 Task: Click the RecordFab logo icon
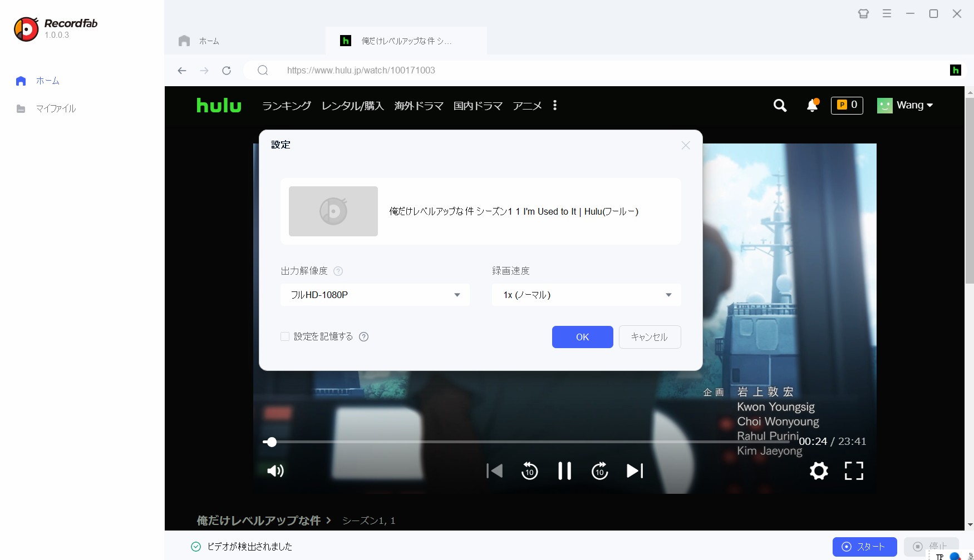[26, 29]
